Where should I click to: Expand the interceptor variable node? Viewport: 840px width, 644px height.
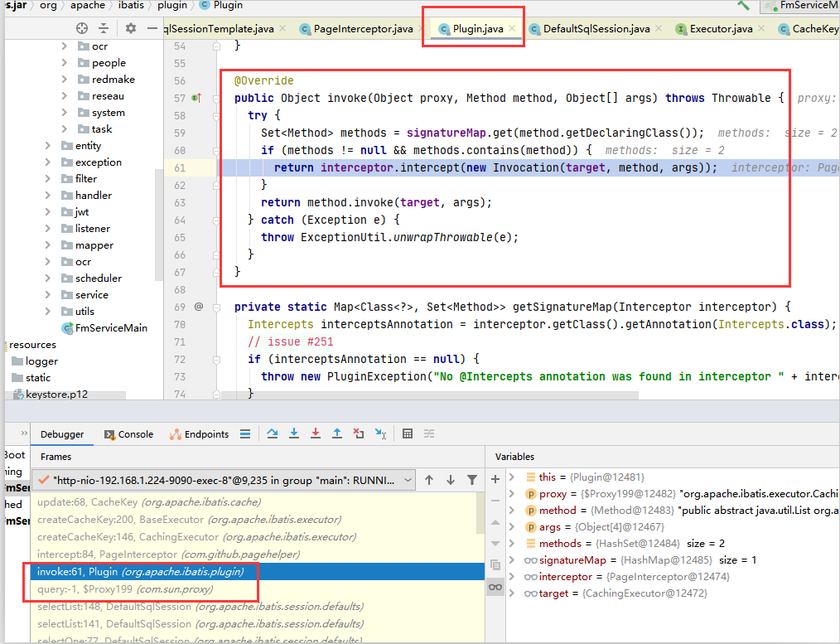point(512,577)
